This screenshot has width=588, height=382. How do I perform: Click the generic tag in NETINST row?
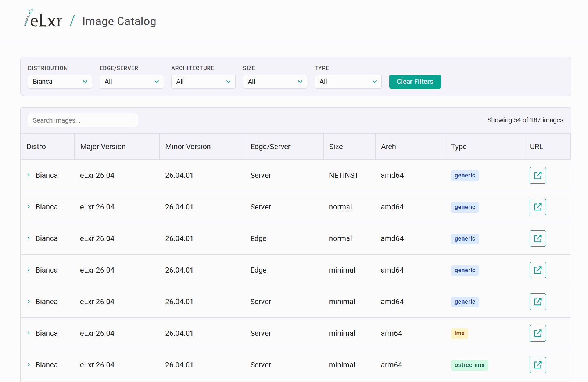coord(465,176)
